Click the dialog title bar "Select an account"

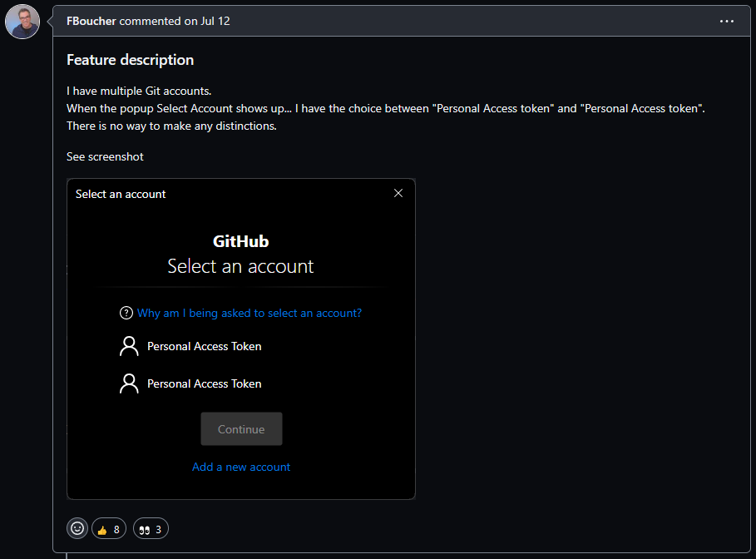coord(121,194)
